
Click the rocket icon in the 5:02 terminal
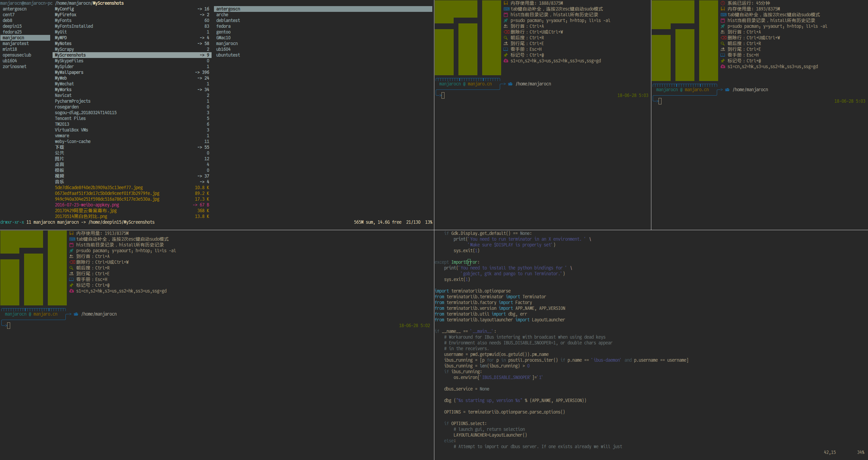coord(72,251)
